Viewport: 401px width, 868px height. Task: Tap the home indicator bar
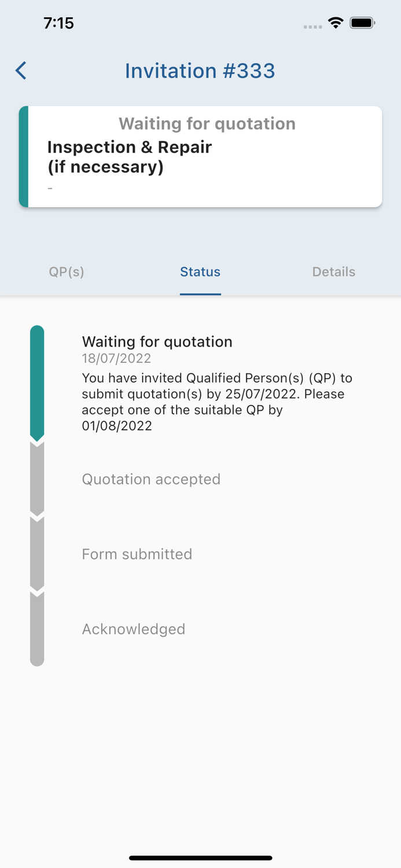(x=200, y=858)
